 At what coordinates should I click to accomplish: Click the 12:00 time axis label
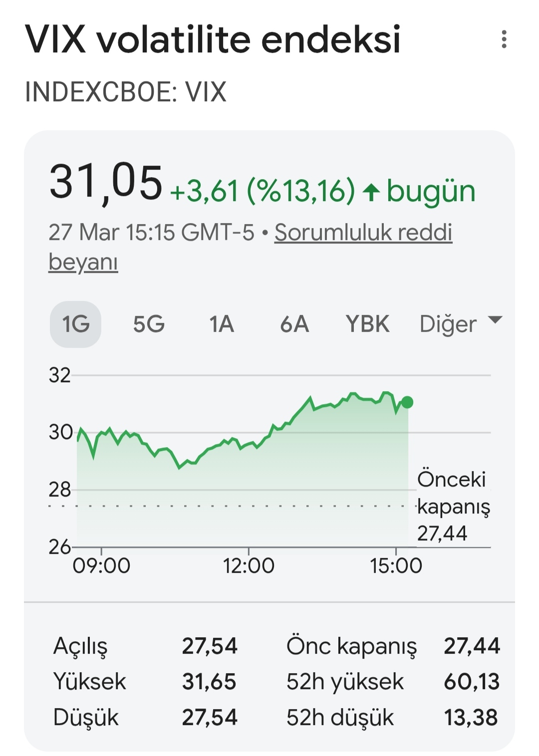click(x=249, y=566)
